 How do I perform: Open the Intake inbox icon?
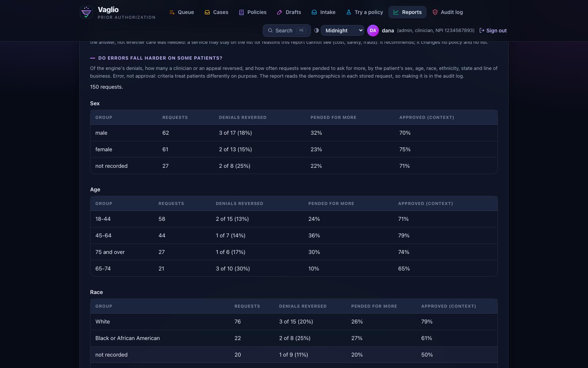[x=314, y=12]
